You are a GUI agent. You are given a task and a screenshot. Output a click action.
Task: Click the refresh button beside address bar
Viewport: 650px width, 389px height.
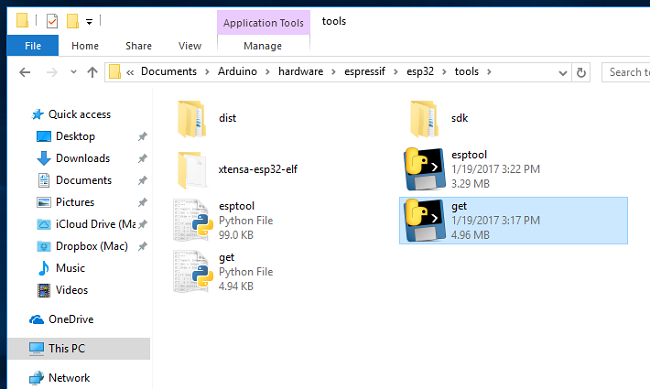pos(581,73)
